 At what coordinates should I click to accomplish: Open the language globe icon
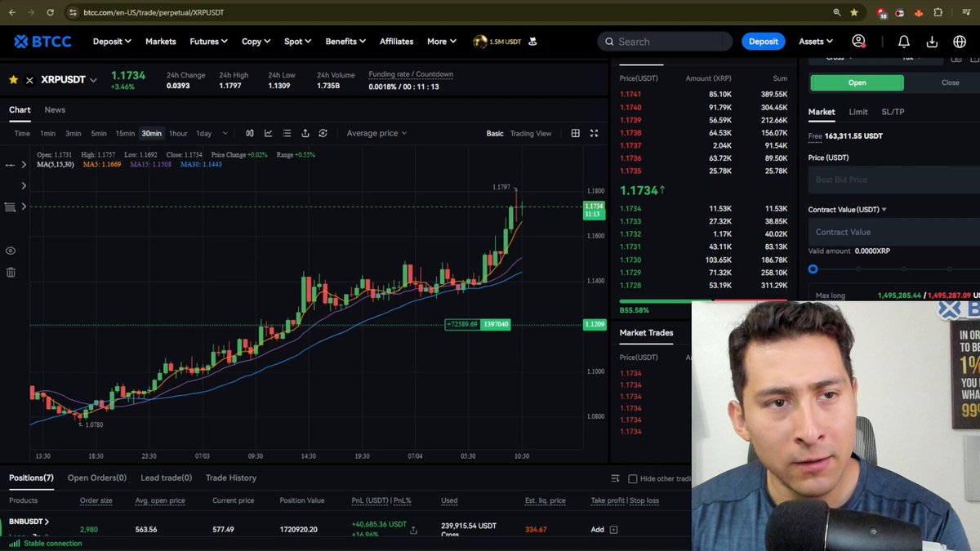(960, 42)
